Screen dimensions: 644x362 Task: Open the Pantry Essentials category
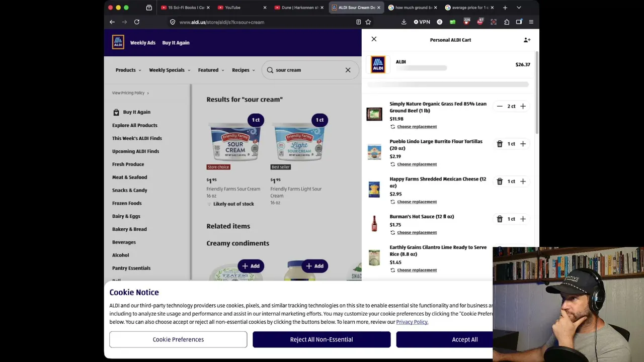tap(131, 268)
